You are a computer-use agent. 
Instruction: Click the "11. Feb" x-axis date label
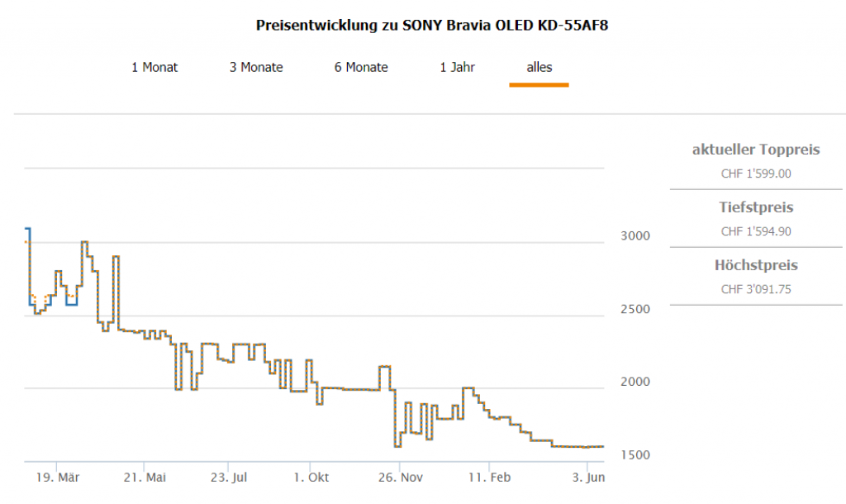pyautogui.click(x=489, y=478)
